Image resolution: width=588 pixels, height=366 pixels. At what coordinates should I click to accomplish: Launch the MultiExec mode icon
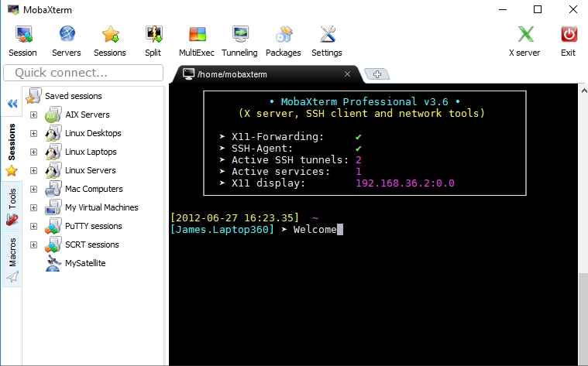click(x=198, y=35)
